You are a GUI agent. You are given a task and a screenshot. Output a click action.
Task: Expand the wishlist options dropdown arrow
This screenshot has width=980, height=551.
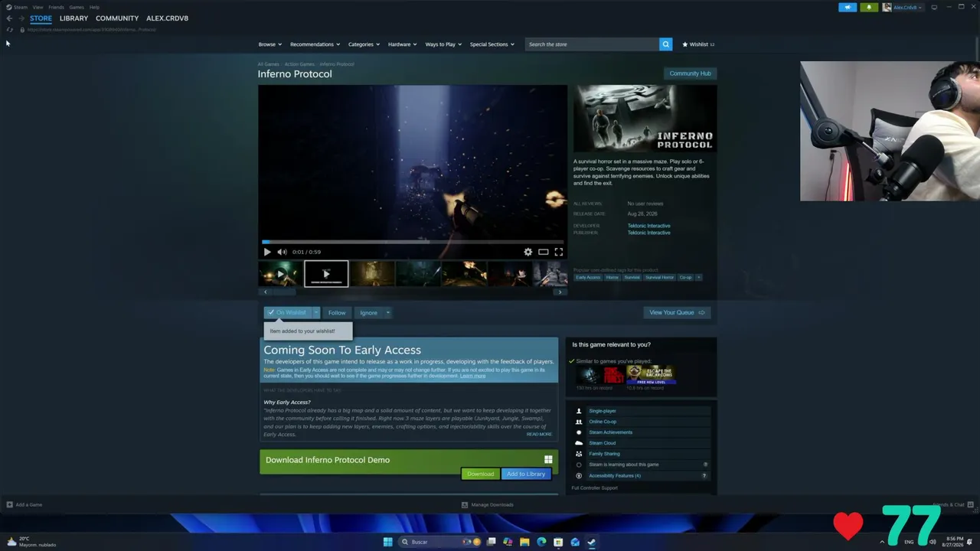tap(315, 312)
